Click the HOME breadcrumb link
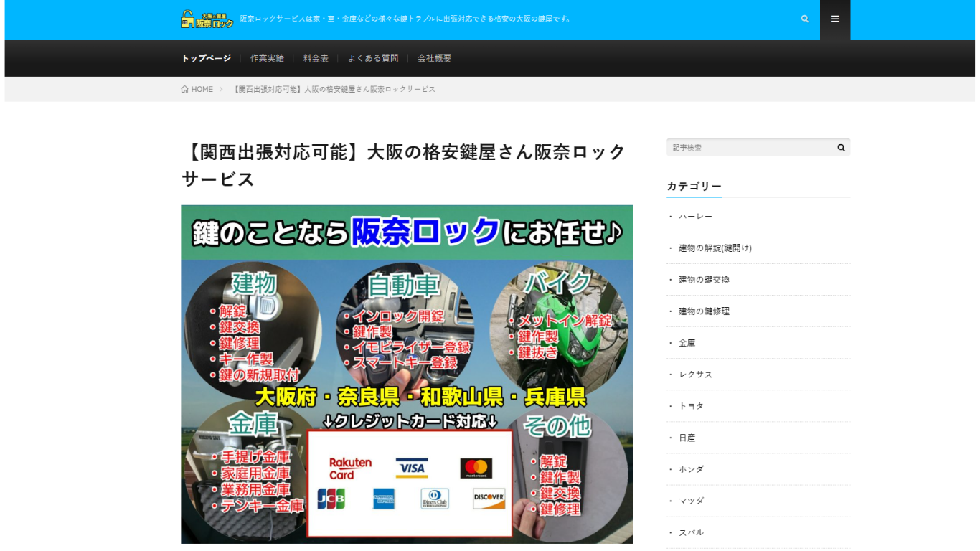980x551 pixels. [x=202, y=89]
